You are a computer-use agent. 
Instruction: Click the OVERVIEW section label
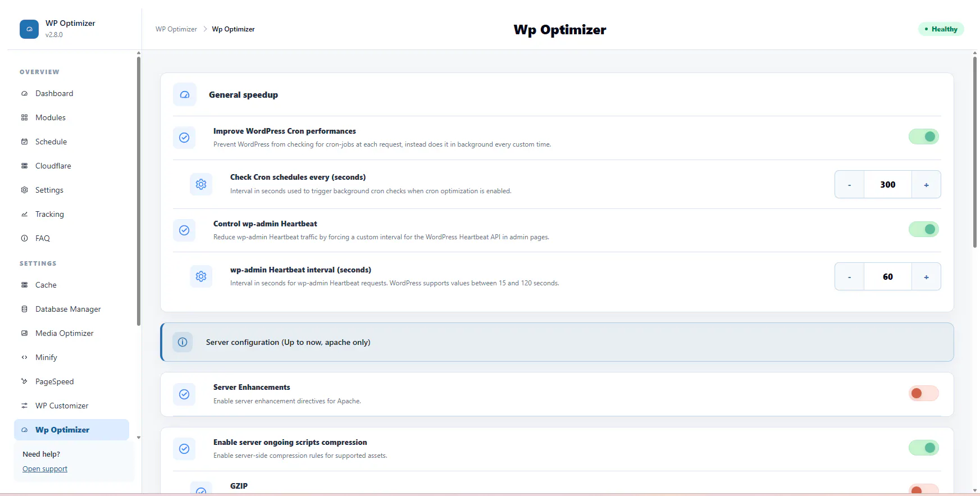[x=39, y=72]
